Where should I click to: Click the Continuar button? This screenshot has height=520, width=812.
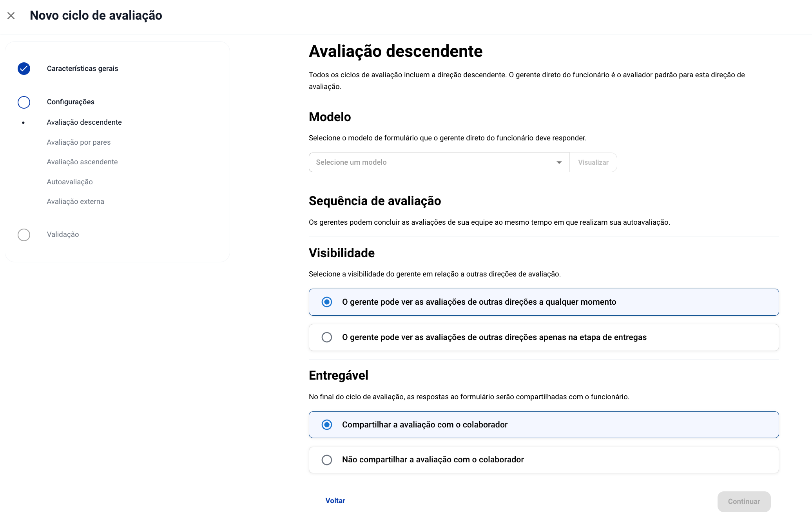tap(744, 502)
